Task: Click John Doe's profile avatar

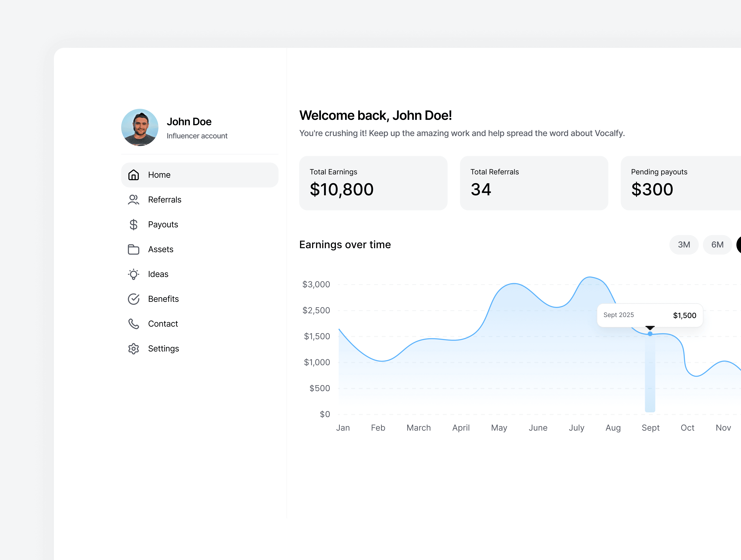Action: 140,127
